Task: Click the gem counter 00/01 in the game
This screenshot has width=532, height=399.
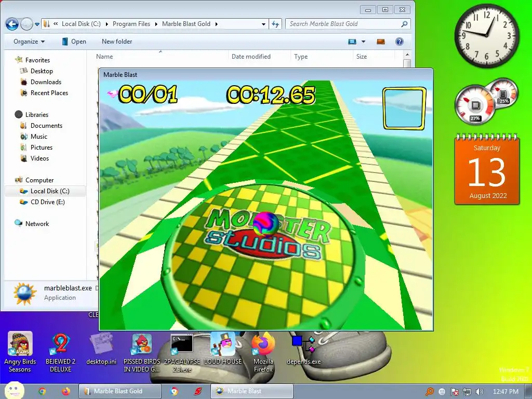Action: [x=148, y=94]
